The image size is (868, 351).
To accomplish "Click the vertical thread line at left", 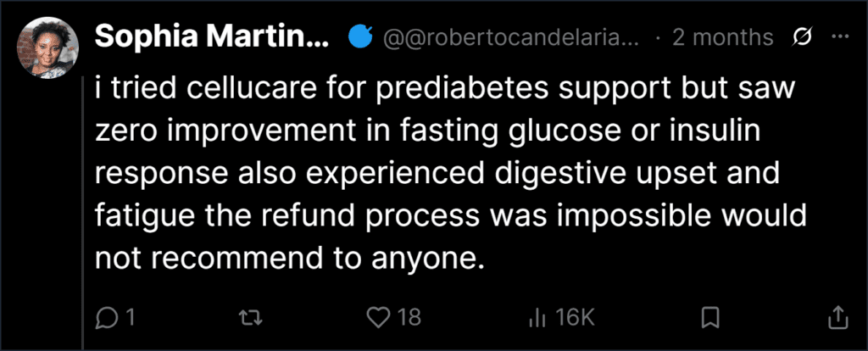I will (84, 213).
